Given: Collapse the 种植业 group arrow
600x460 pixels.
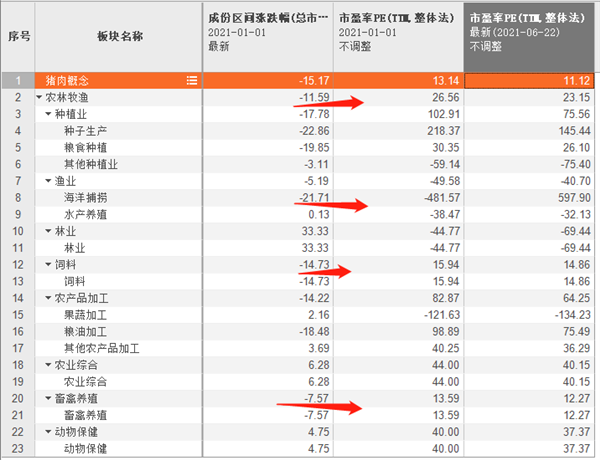Looking at the screenshot, I should click(x=47, y=114).
